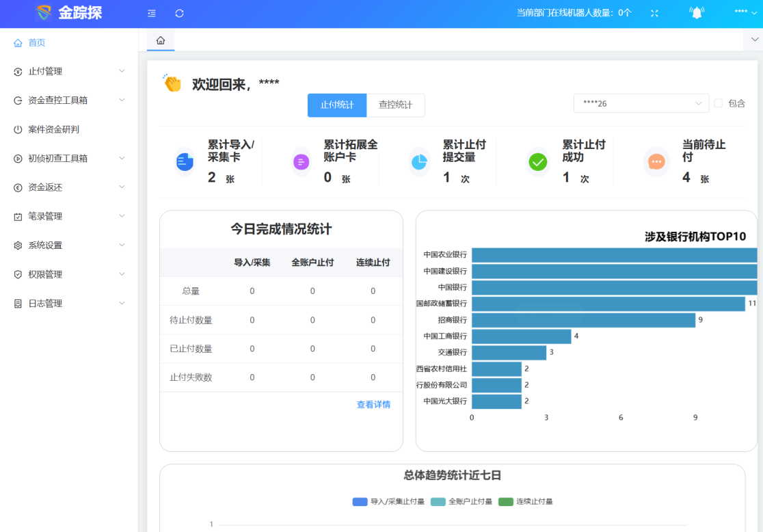Expand the 止付管理 submenu chevron

[x=122, y=71]
